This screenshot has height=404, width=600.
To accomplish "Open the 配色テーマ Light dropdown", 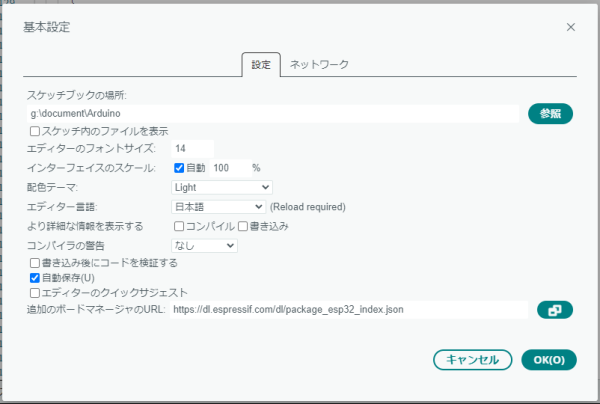I will [x=221, y=187].
